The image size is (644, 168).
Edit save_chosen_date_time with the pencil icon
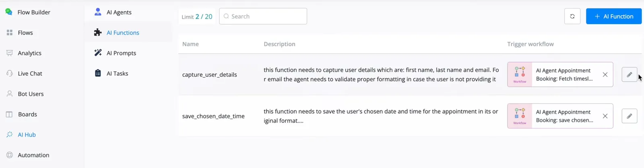pos(629,116)
